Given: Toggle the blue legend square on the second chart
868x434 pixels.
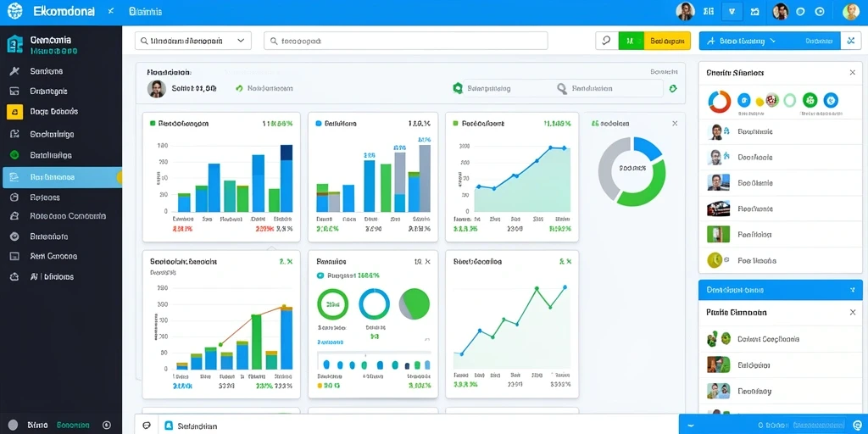Looking at the screenshot, I should pyautogui.click(x=319, y=124).
